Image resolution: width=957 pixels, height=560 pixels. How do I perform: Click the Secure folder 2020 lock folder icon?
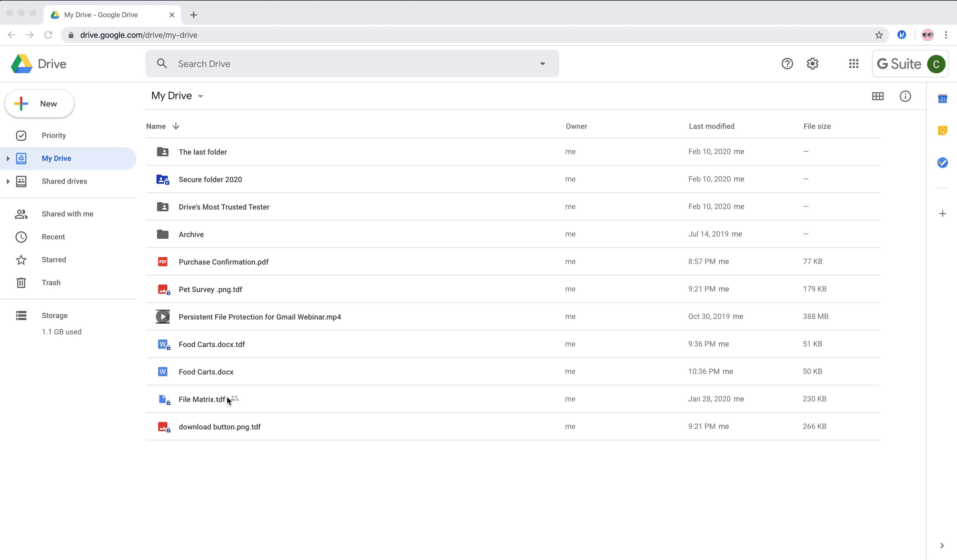[162, 179]
